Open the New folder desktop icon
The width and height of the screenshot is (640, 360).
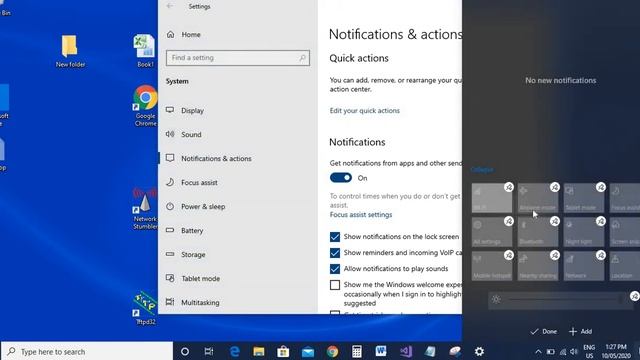coord(70,51)
